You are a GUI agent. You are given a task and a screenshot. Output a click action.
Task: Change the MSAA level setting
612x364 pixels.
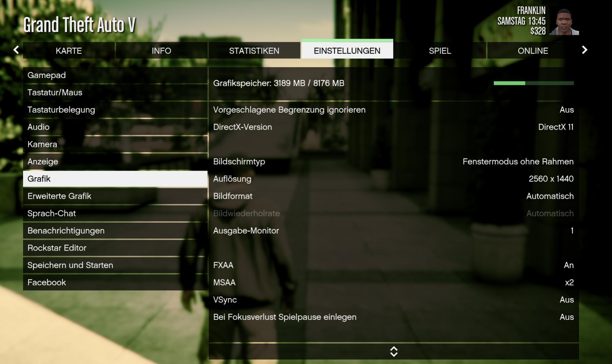[x=394, y=283]
